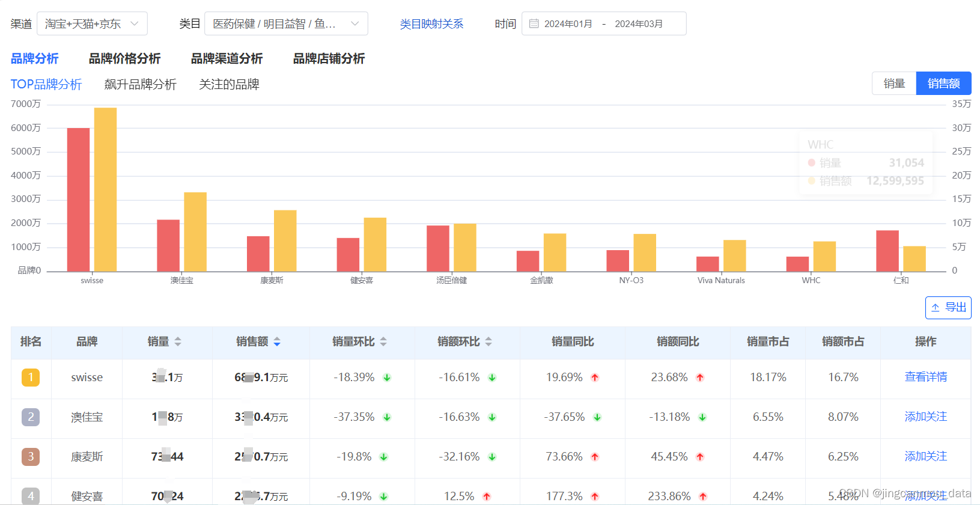Click the calendar icon in the date range
This screenshot has width=980, height=505.
pos(534,23)
